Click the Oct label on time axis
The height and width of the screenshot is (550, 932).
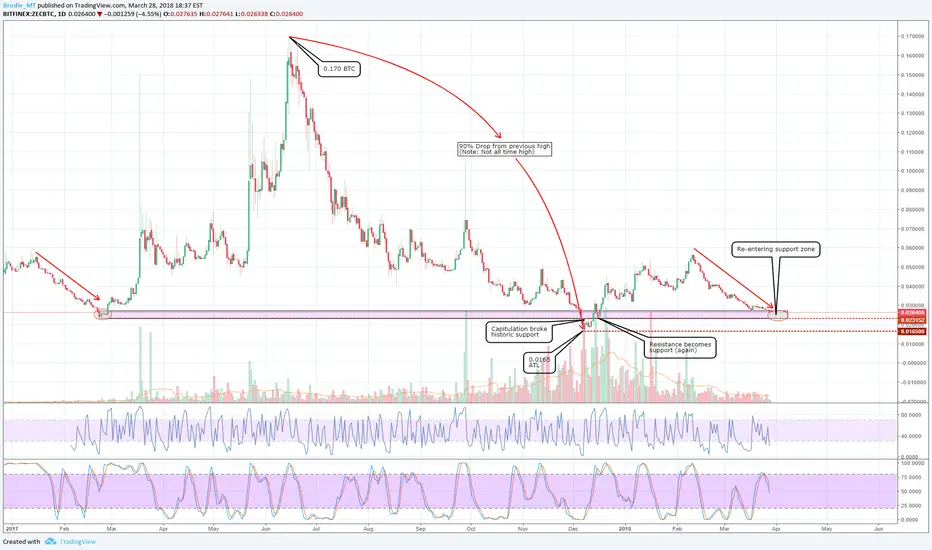coord(471,528)
